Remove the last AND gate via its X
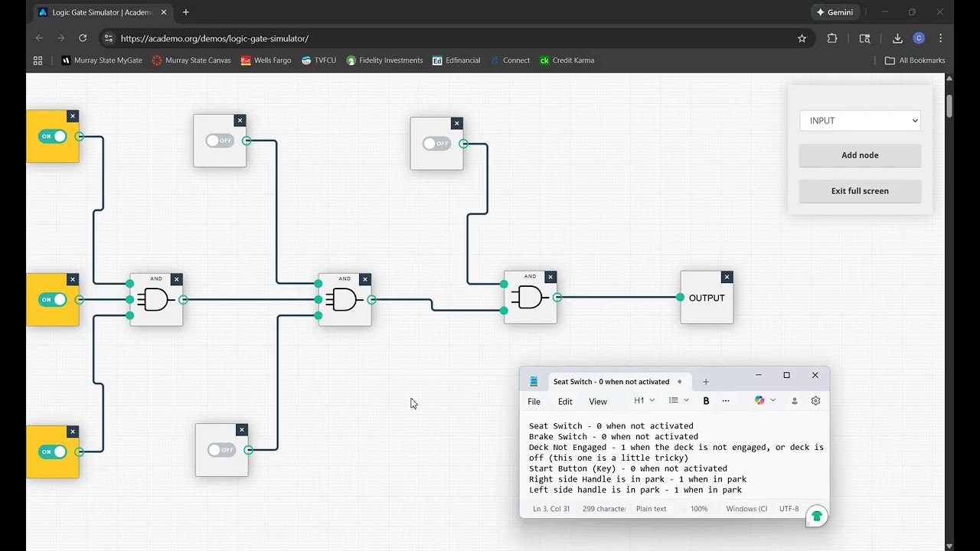 (x=550, y=277)
